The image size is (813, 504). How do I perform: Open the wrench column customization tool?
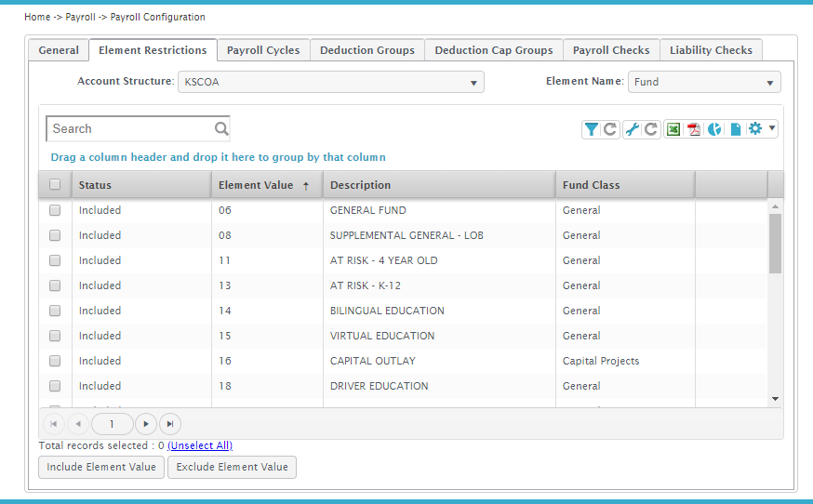pos(632,129)
